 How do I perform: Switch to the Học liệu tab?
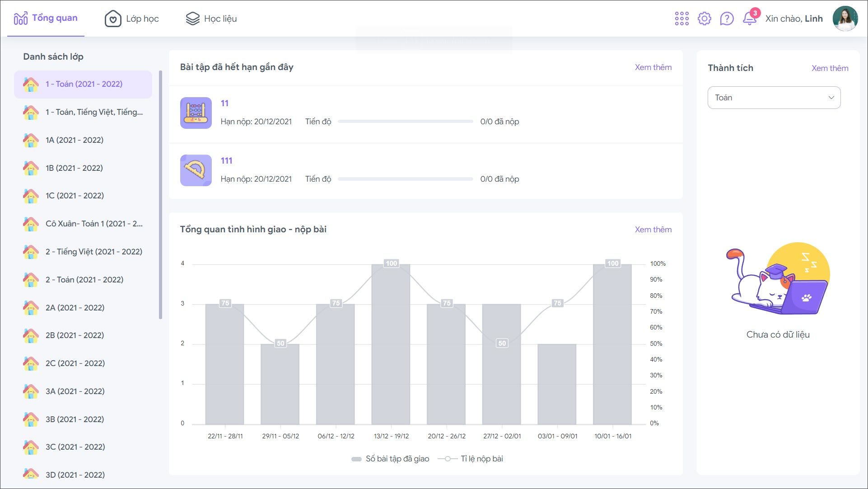click(211, 19)
